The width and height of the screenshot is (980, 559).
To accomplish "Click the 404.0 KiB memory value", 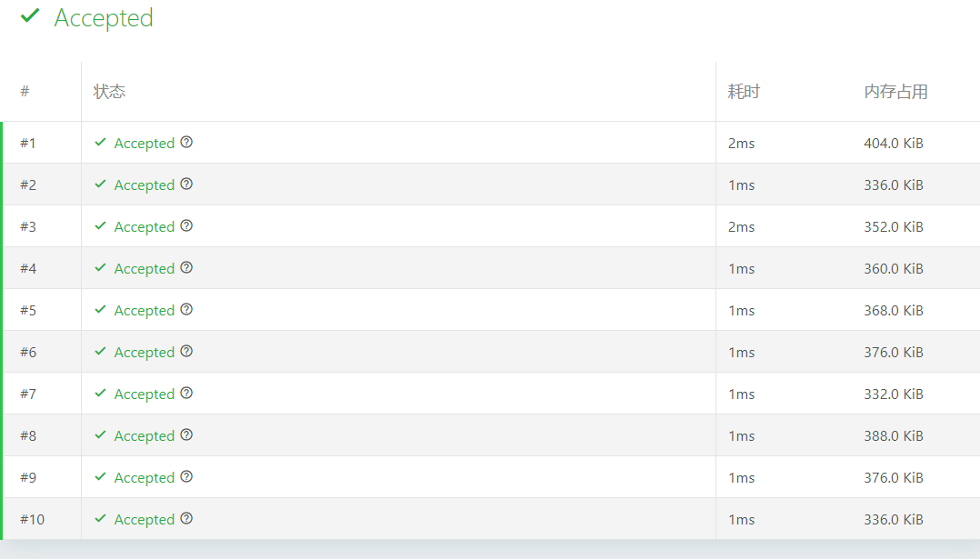I will point(894,143).
